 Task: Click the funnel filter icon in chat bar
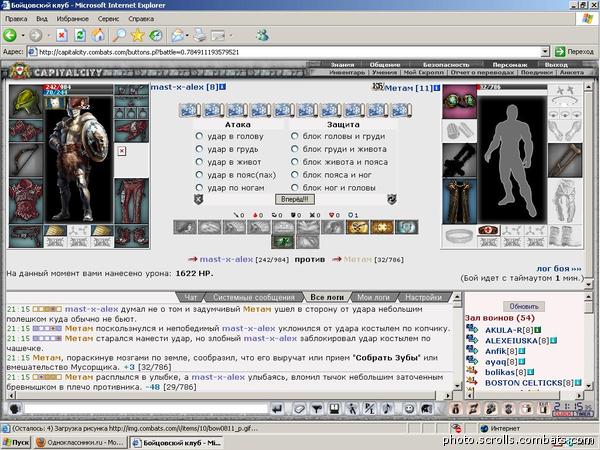[316, 409]
